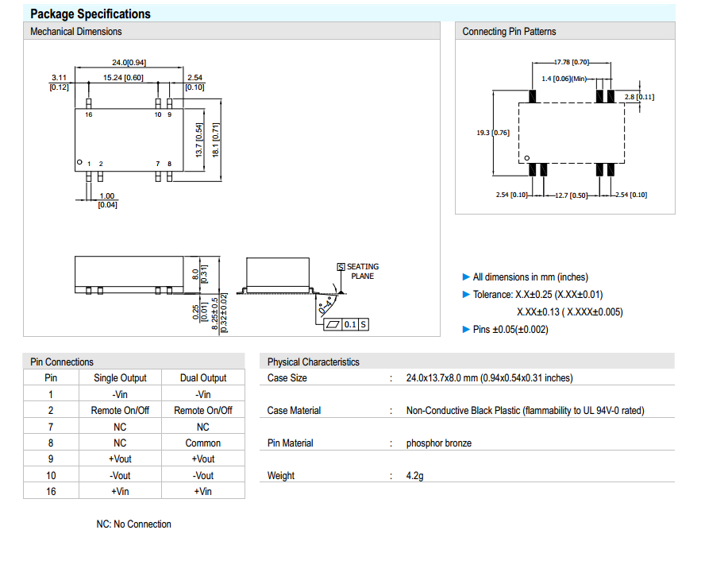Click the blue arrow bullet beside Tolerance
Image resolution: width=728 pixels, height=584 pixels.
point(466,295)
